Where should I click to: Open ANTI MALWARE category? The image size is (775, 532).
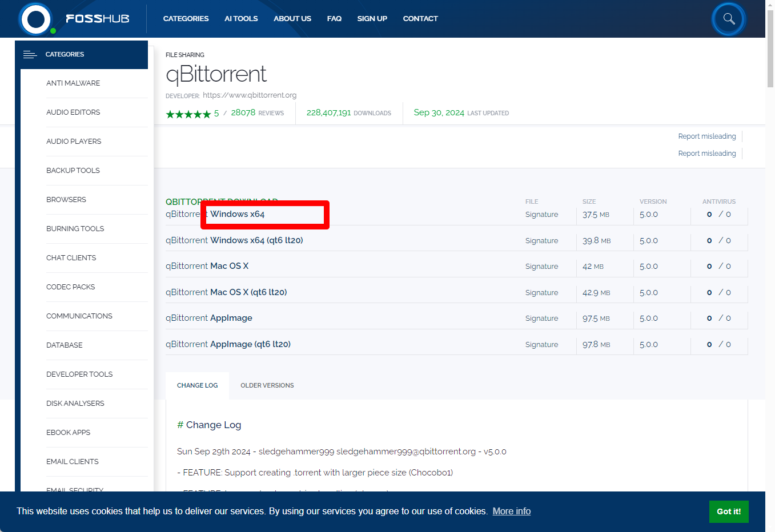tap(73, 83)
